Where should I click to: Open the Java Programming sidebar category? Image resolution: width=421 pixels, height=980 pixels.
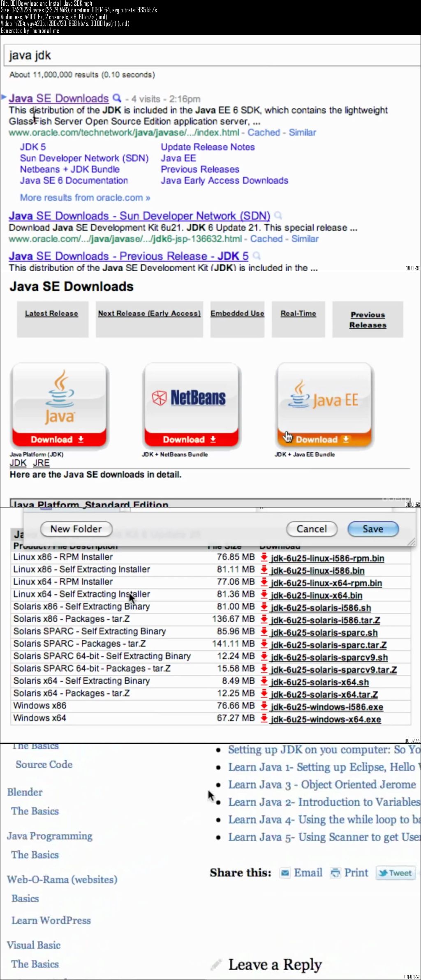pos(50,836)
